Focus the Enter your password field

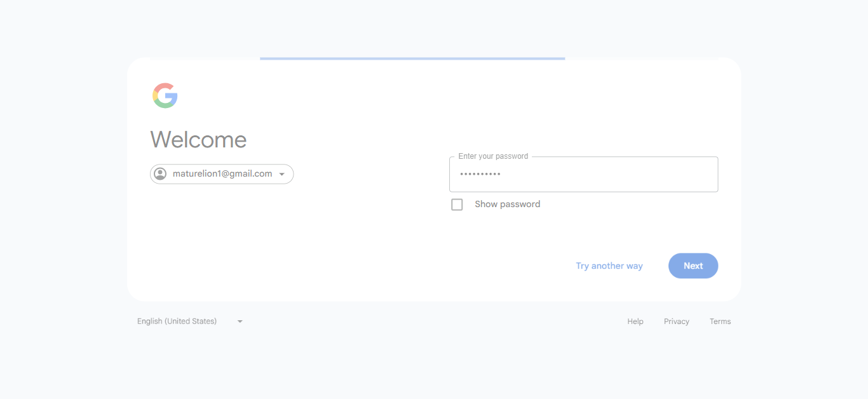(583, 174)
